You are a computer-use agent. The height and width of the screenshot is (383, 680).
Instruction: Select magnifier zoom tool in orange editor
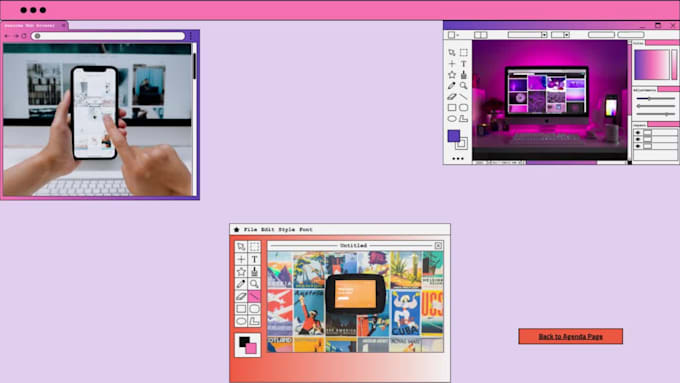[254, 284]
